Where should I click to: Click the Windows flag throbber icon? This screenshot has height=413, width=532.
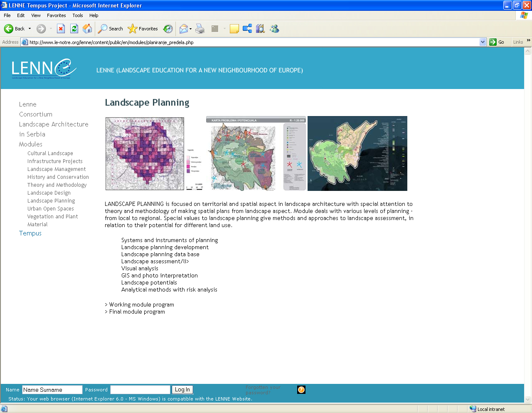tap(524, 15)
